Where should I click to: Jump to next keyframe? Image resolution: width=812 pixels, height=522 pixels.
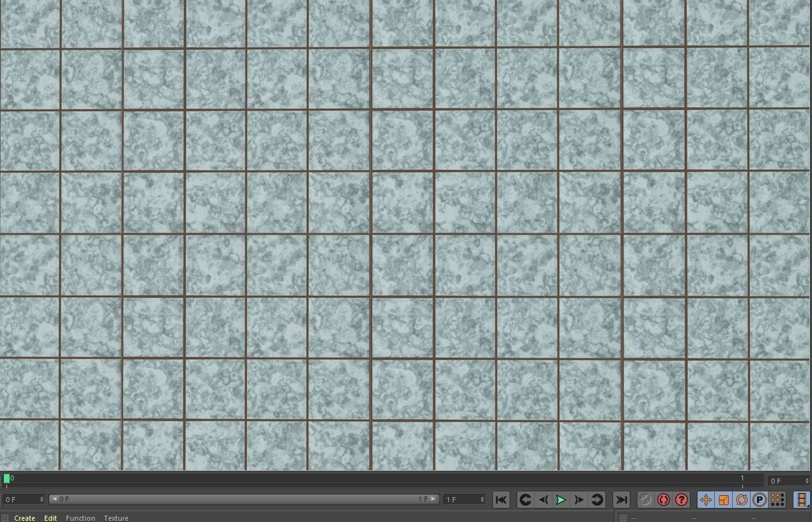[x=597, y=500]
